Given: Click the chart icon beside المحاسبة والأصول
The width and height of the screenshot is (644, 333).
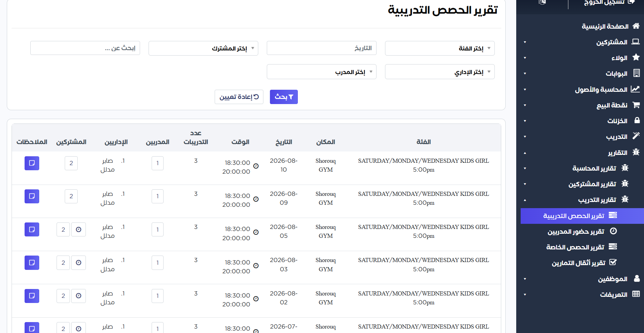Looking at the screenshot, I should point(635,89).
